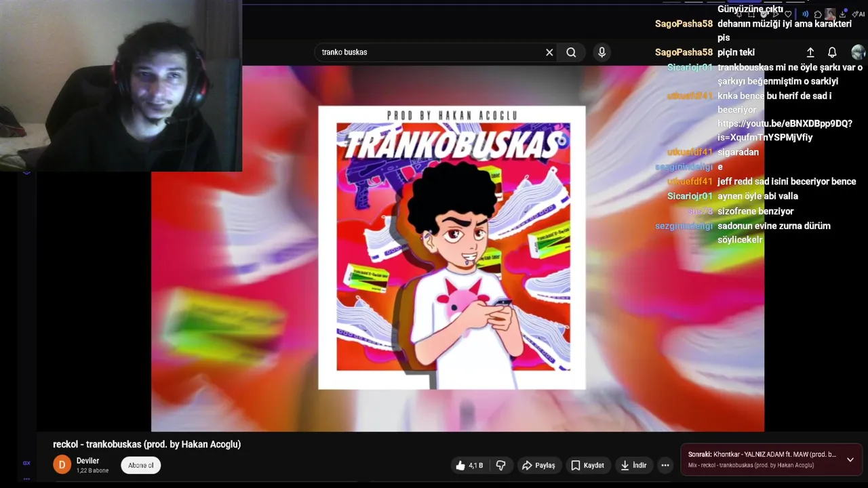
Task: Open the browser profile picture icon
Action: click(x=830, y=14)
